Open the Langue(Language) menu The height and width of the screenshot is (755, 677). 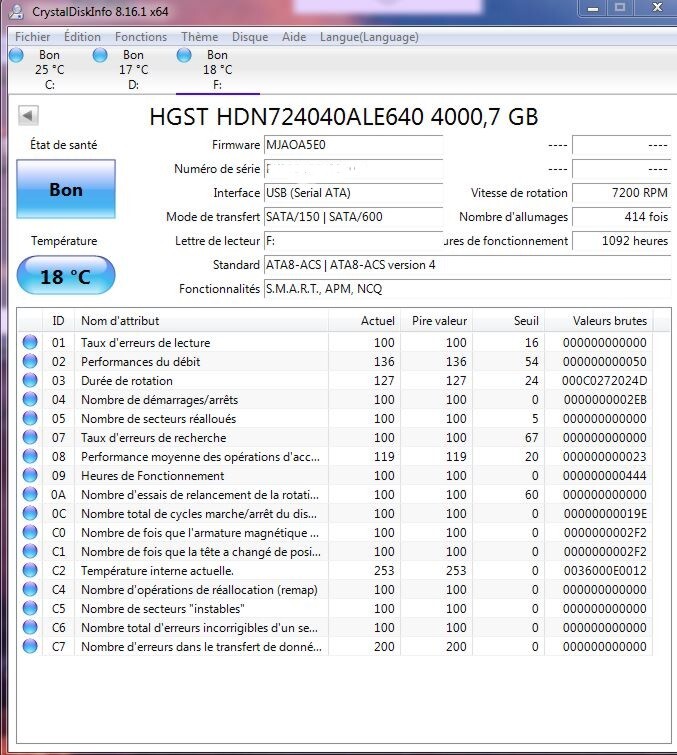click(x=369, y=37)
